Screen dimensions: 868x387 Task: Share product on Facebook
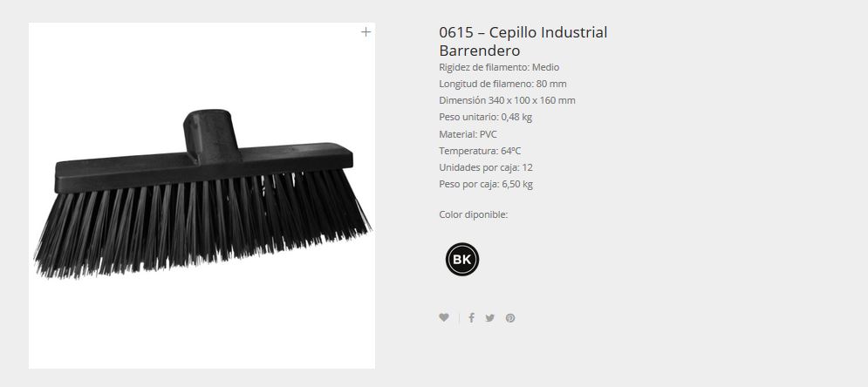471,317
